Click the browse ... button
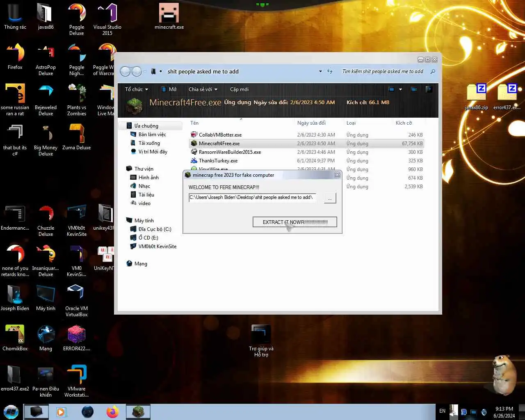 tap(330, 198)
